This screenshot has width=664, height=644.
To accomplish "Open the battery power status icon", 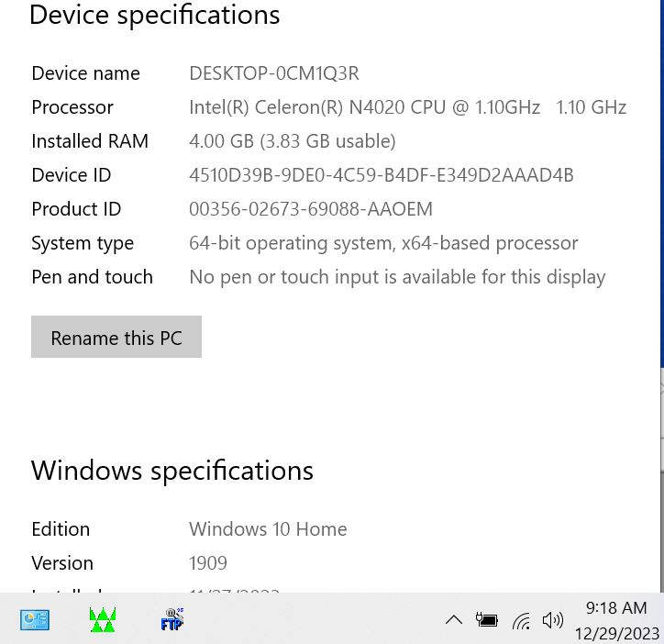I will (487, 620).
